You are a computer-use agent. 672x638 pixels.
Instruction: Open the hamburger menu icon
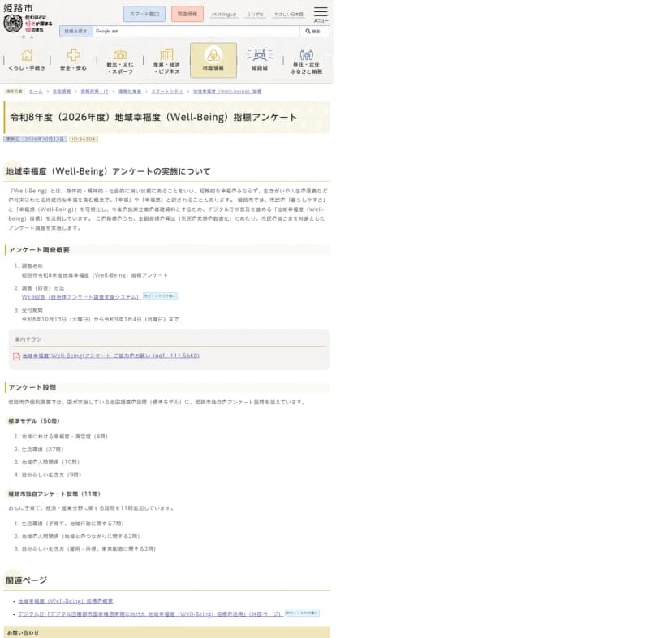pos(321,14)
